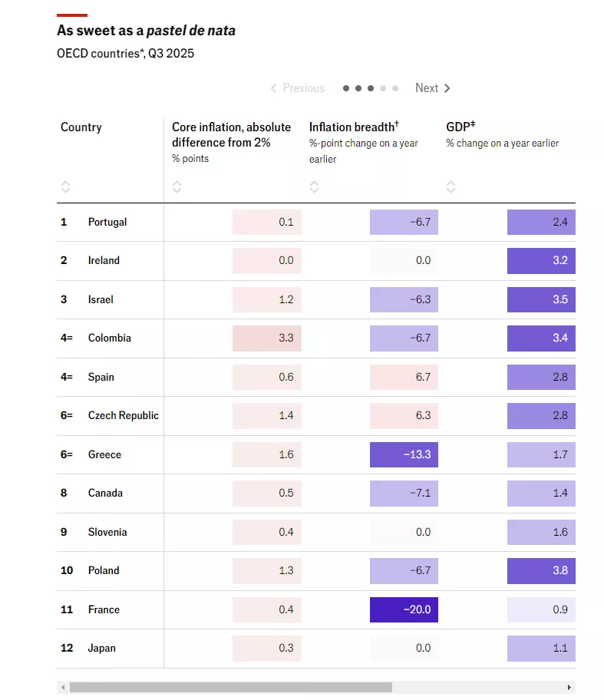Select the fourth pagination dot
The width and height of the screenshot is (604, 700).
[383, 88]
